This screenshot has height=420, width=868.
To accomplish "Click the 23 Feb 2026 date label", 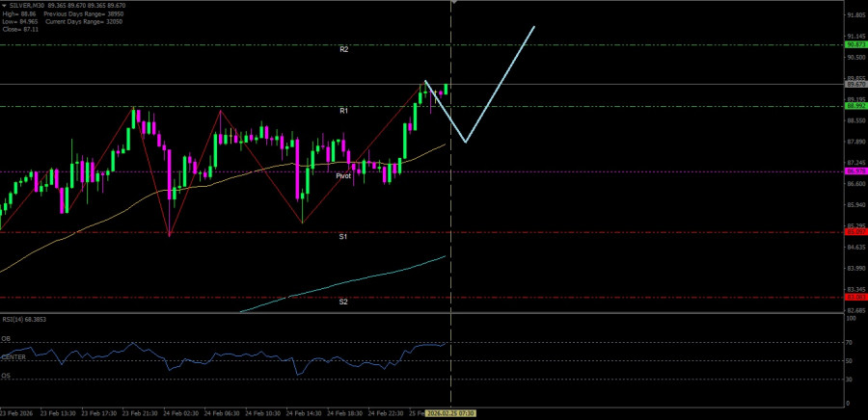I will coord(14,413).
